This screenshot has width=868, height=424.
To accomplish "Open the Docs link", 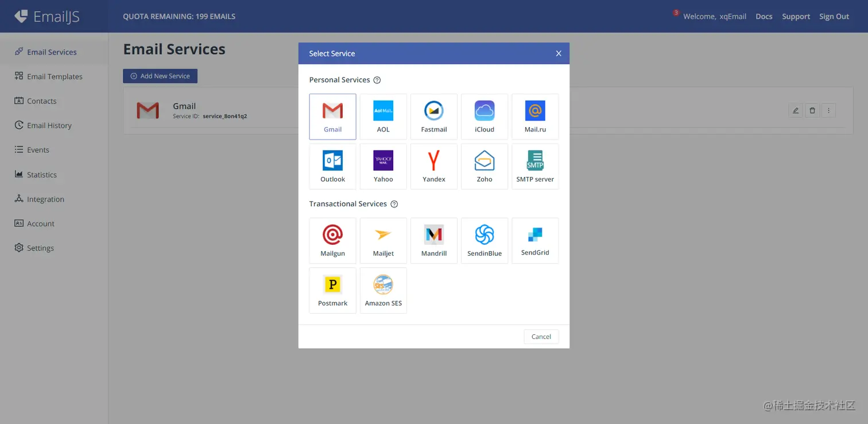I will pyautogui.click(x=764, y=17).
